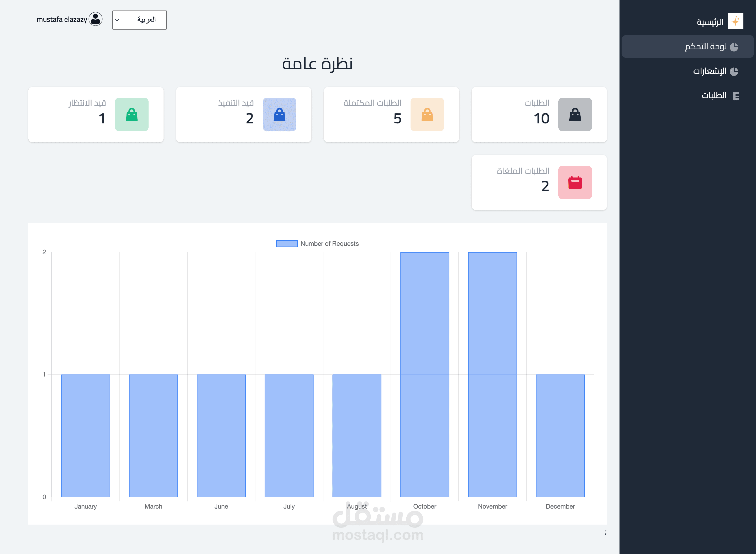Click the gray shopping bag orders icon
The width and height of the screenshot is (756, 554).
pos(575,114)
